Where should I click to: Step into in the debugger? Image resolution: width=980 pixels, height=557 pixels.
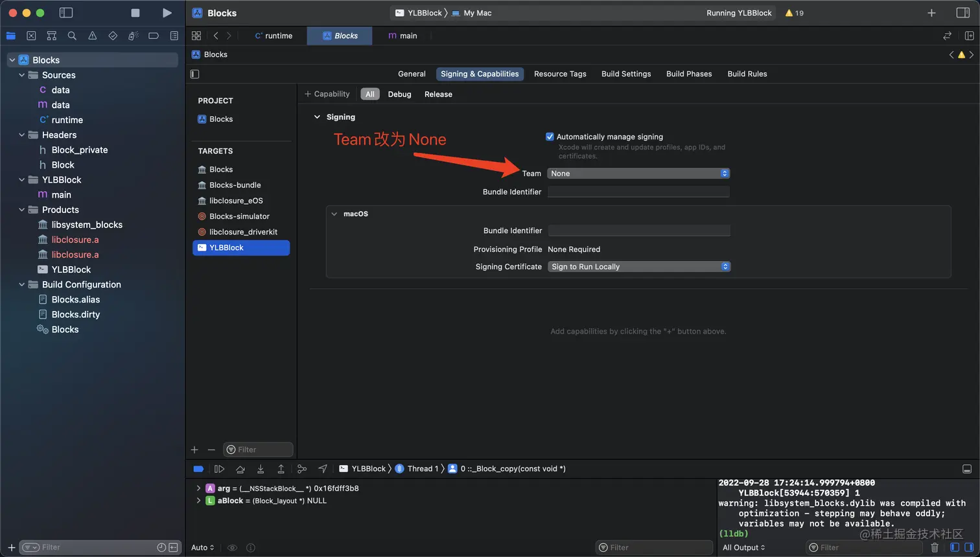pyautogui.click(x=261, y=469)
